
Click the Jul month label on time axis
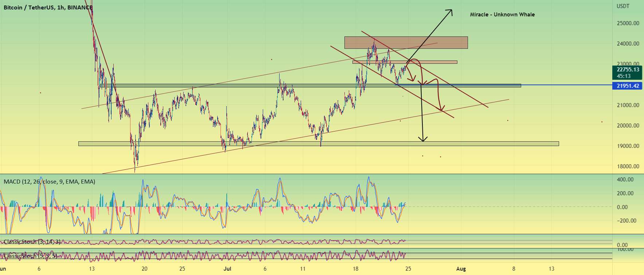pos(227,269)
